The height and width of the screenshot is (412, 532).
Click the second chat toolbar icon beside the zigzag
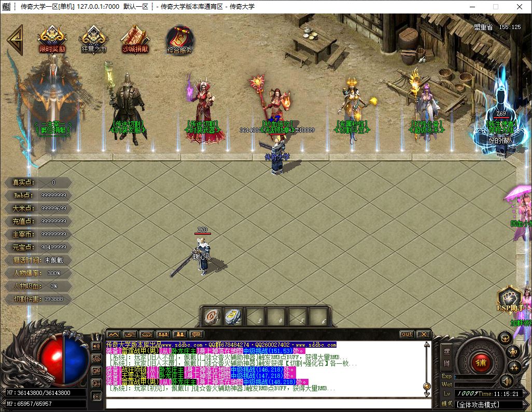click(130, 334)
